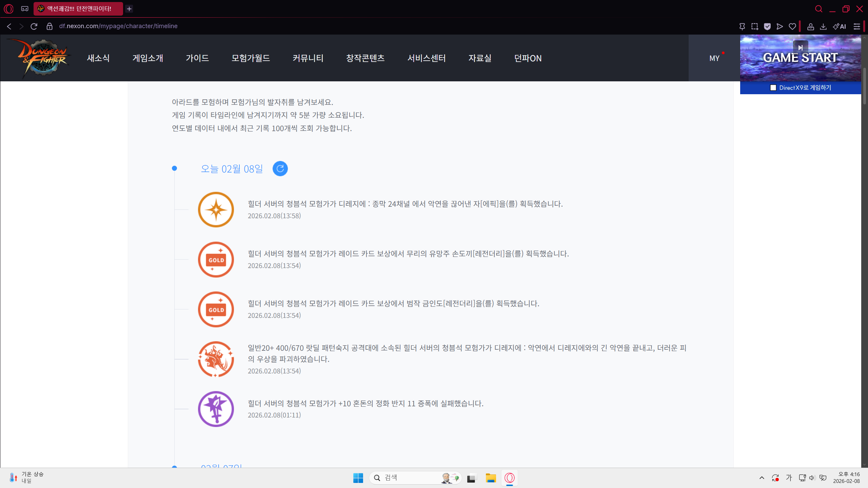Click the purple amplification failure icon
This screenshot has width=868, height=488.
(x=216, y=409)
